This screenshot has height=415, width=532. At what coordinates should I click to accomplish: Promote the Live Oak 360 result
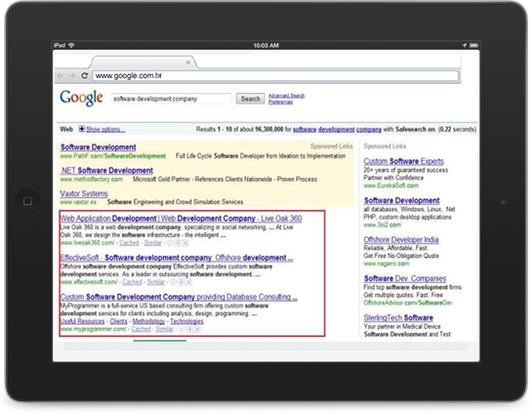tap(178, 243)
